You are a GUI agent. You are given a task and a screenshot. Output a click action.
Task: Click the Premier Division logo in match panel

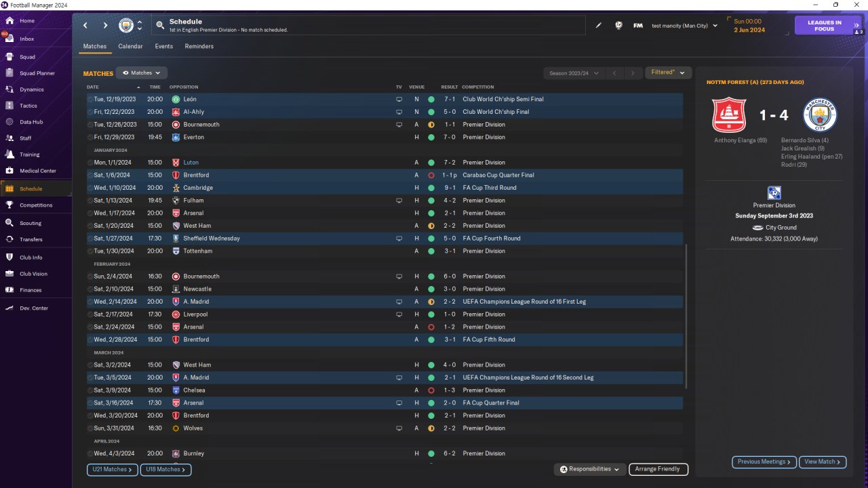pos(774,193)
